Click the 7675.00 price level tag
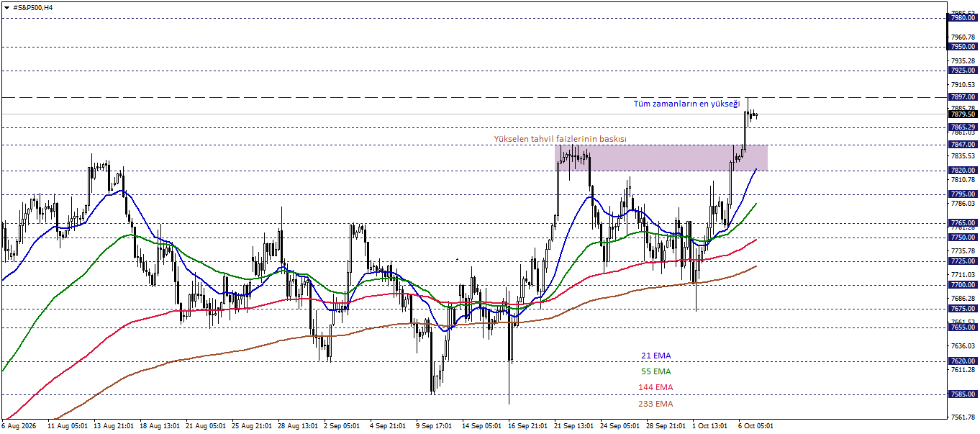Viewport: 980px width, 434px height. point(963,309)
